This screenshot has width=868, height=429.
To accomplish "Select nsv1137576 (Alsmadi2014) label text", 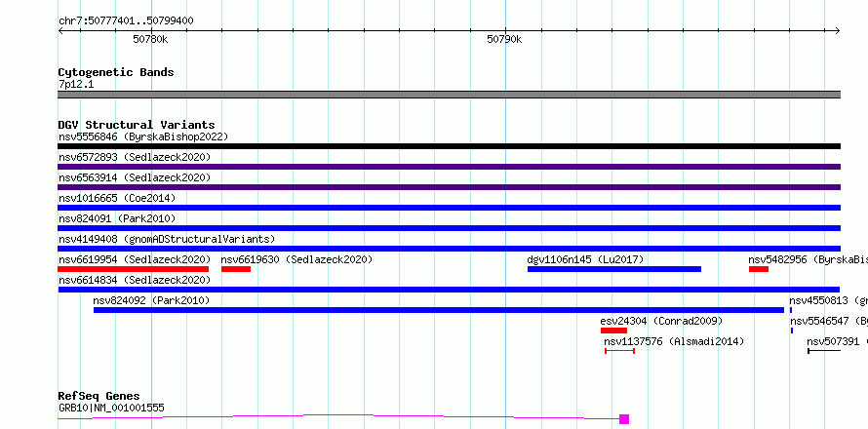I will pos(674,341).
